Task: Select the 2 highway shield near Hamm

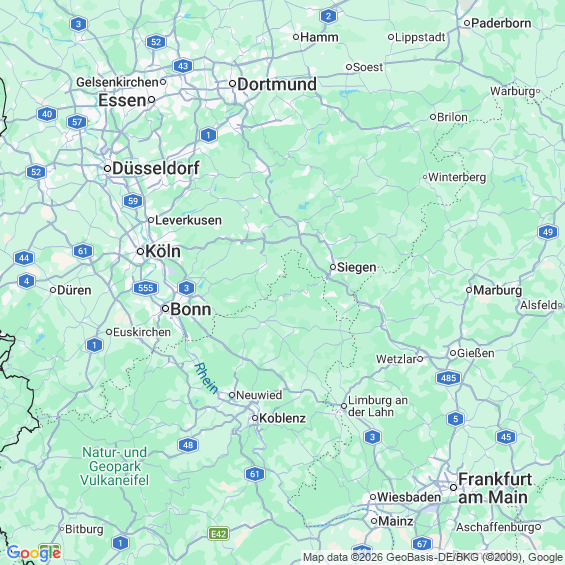Action: [328, 16]
